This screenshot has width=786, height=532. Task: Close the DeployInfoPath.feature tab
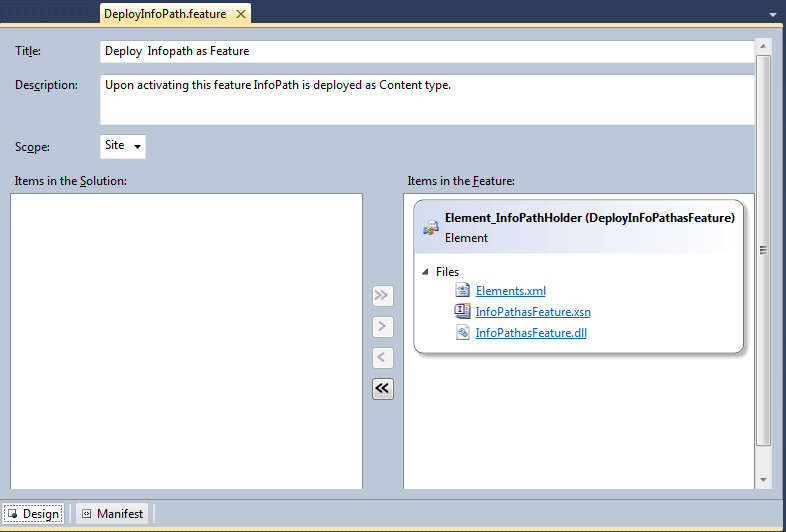click(241, 14)
